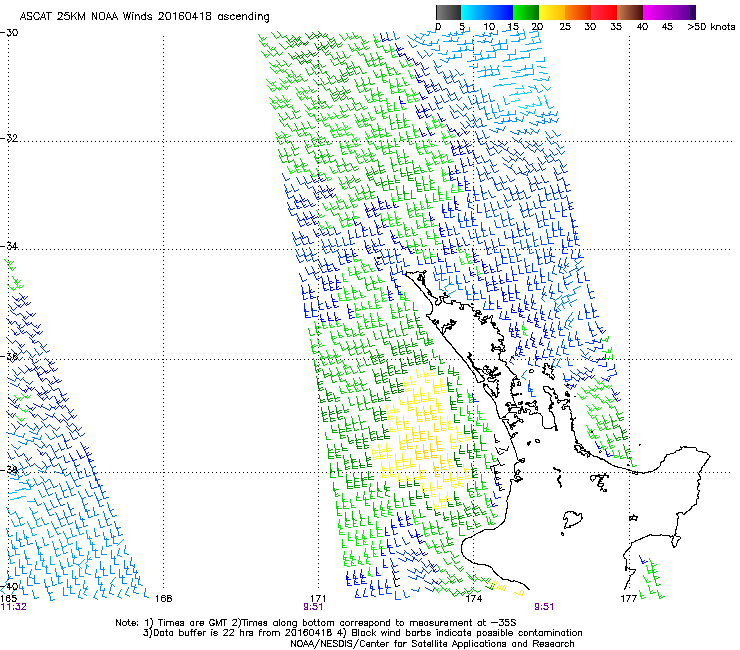Click the '174' longitude axis label

click(x=473, y=599)
